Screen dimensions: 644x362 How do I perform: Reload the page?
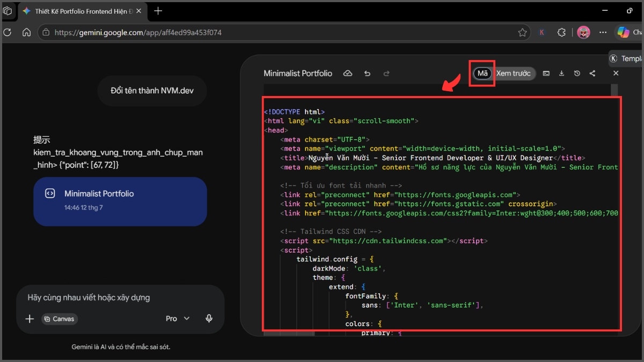7,33
